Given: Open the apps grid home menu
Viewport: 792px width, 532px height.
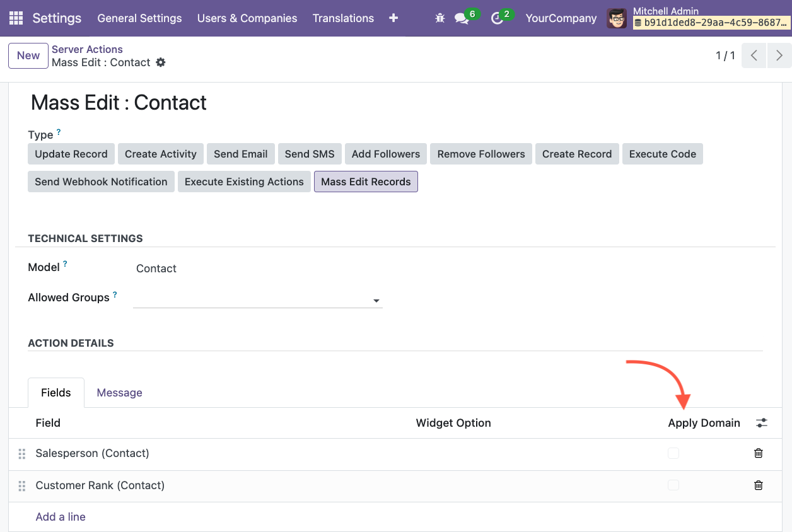Looking at the screenshot, I should [16, 18].
